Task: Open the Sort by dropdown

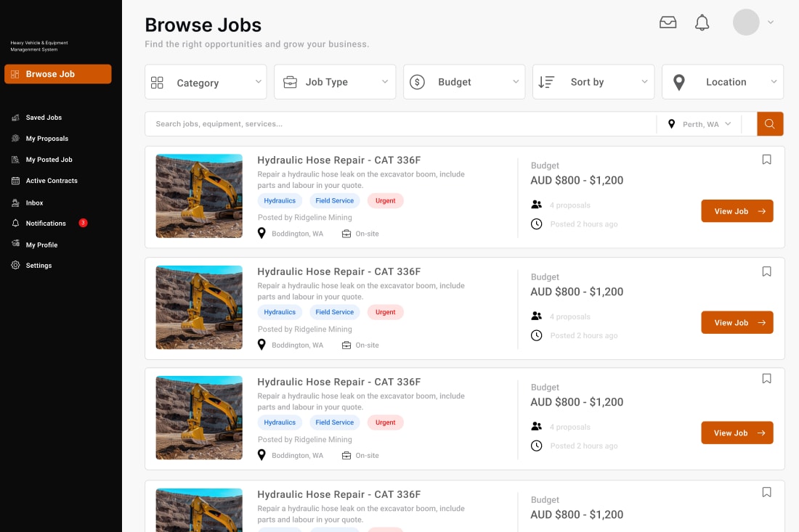Action: click(x=593, y=82)
